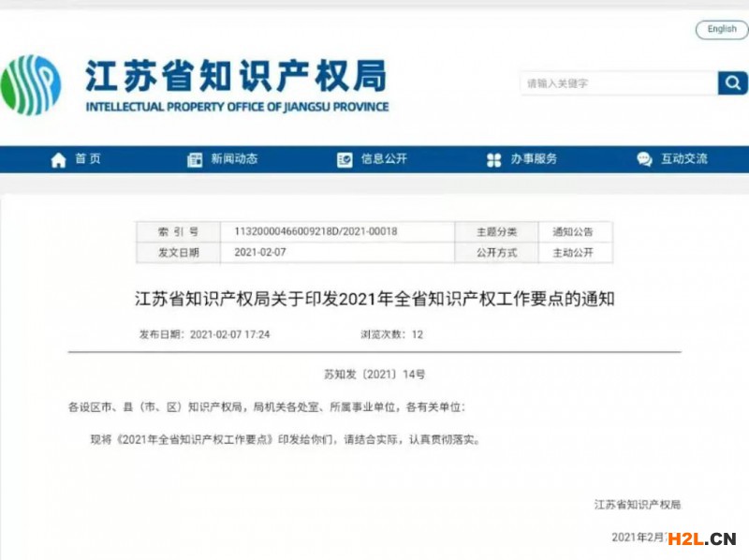Focus the keyword search input field
749x560 pixels.
(x=618, y=83)
